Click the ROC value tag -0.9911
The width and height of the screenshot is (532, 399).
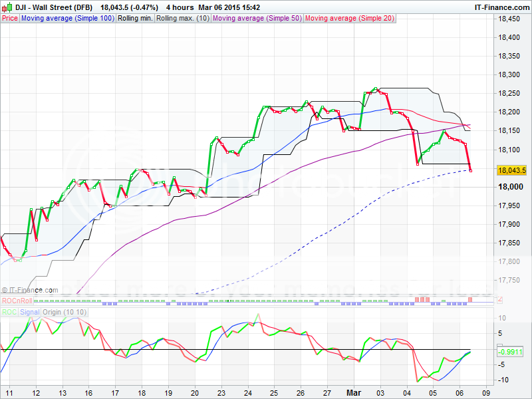[x=510, y=352]
